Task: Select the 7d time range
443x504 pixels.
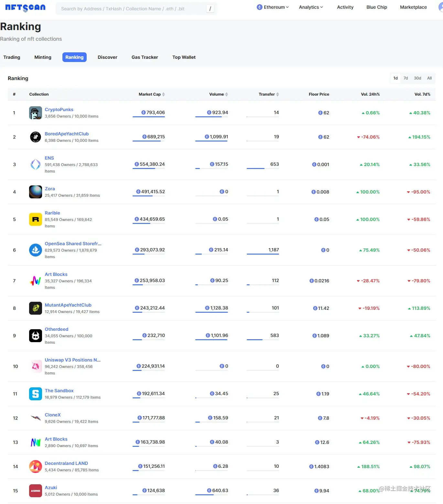Action: [405, 78]
